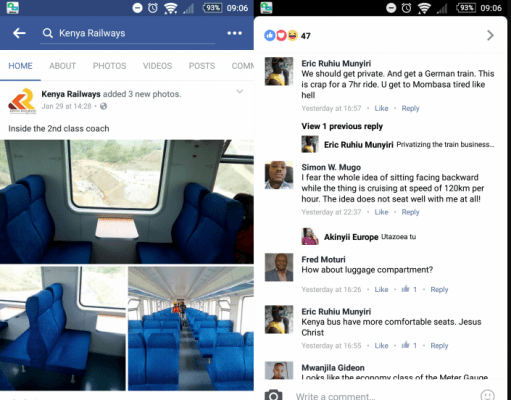Reply to Fred Moturi's comment

439,289
